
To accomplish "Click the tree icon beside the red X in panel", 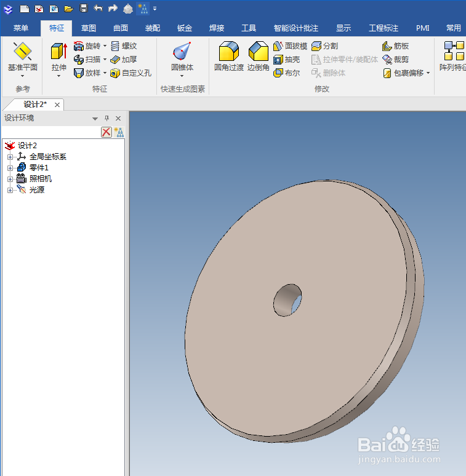I will coord(119,132).
